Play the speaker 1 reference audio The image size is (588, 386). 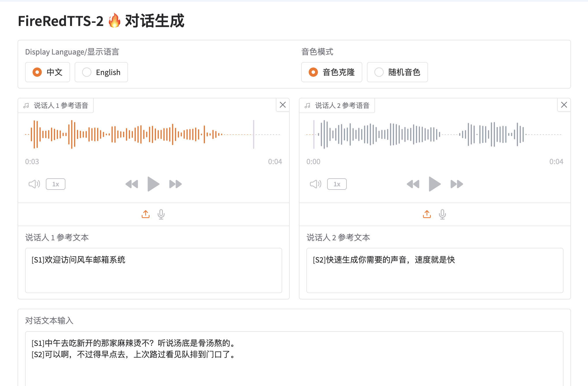153,184
